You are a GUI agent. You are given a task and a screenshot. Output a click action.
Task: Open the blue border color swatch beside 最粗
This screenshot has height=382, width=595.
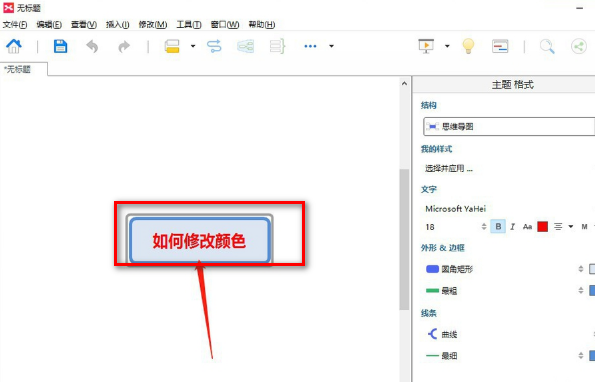[x=592, y=291]
